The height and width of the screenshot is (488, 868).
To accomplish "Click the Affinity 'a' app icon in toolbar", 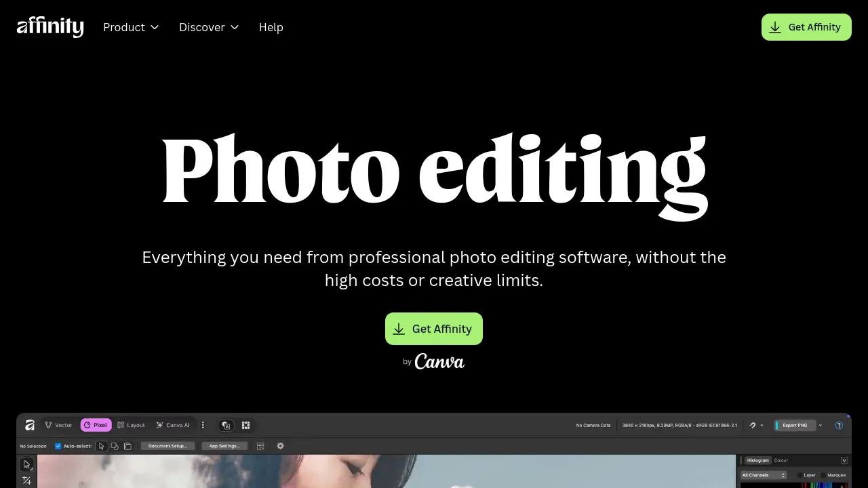I will point(29,425).
